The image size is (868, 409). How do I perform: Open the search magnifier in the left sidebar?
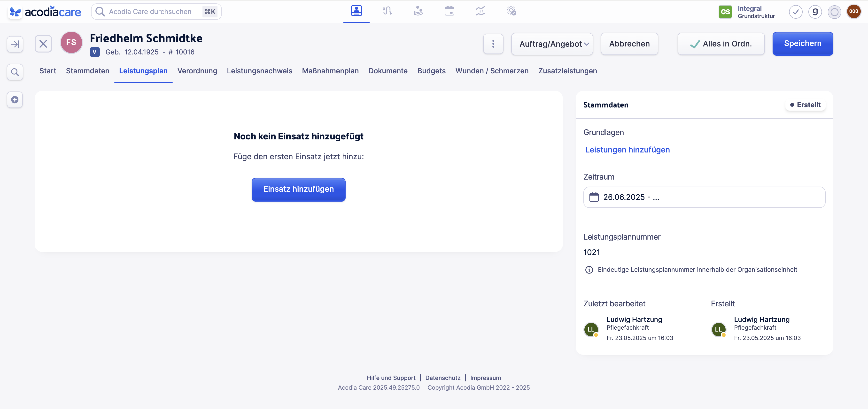point(15,72)
